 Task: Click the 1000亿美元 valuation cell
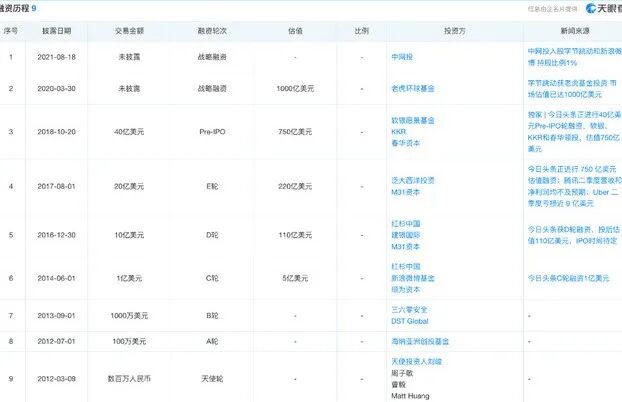click(295, 88)
